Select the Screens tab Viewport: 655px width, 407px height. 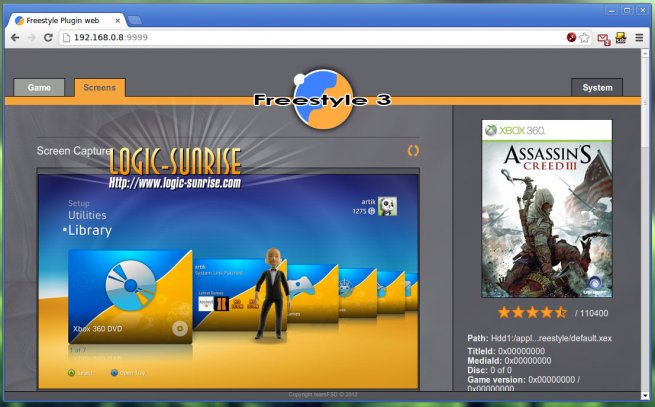[x=99, y=87]
